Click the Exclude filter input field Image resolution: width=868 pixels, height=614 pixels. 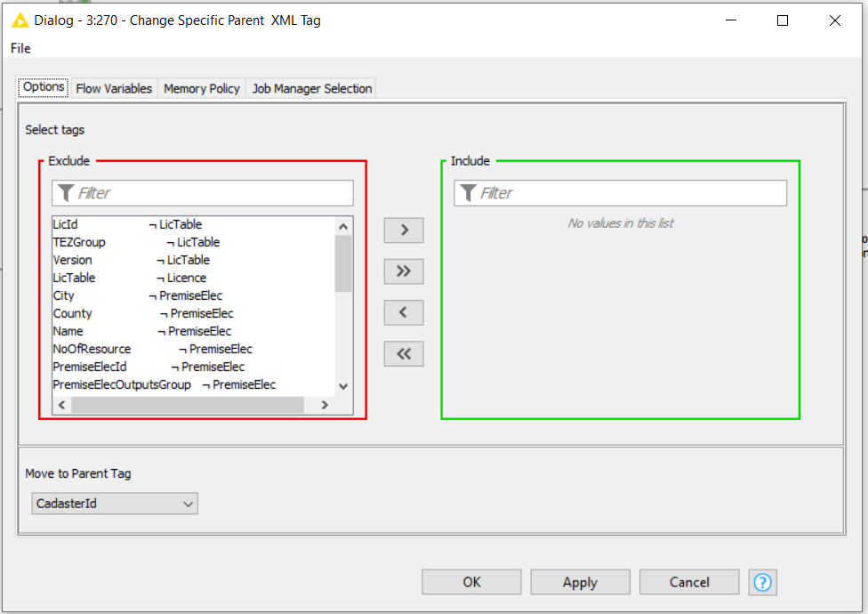pos(213,193)
